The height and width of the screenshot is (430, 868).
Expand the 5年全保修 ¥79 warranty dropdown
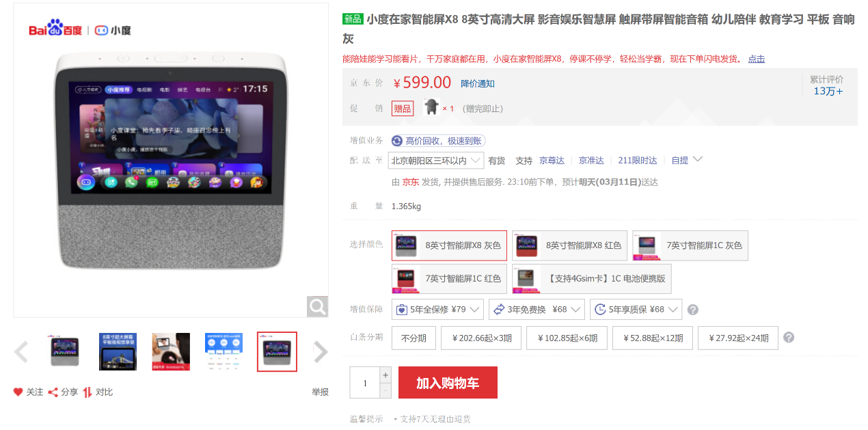tap(438, 309)
